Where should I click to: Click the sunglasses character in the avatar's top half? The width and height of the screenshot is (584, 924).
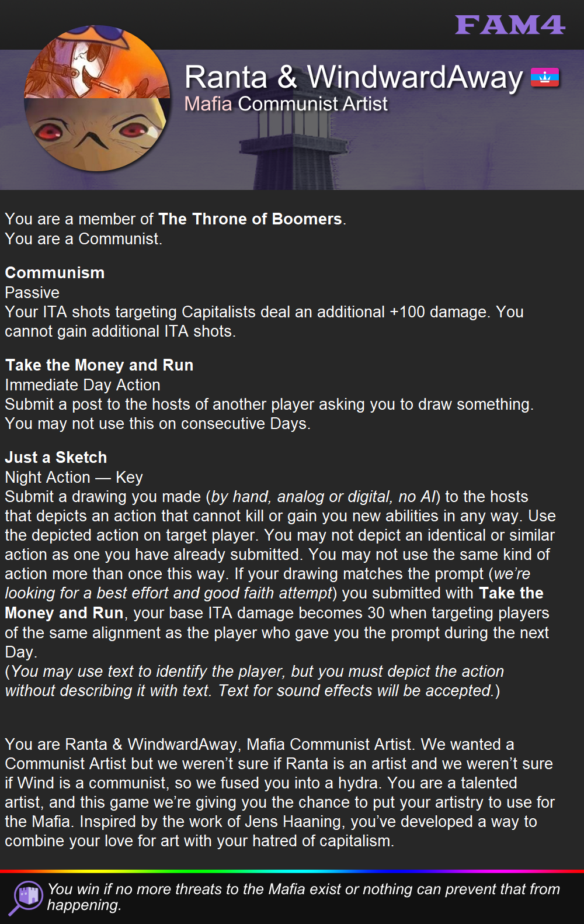click(x=97, y=62)
